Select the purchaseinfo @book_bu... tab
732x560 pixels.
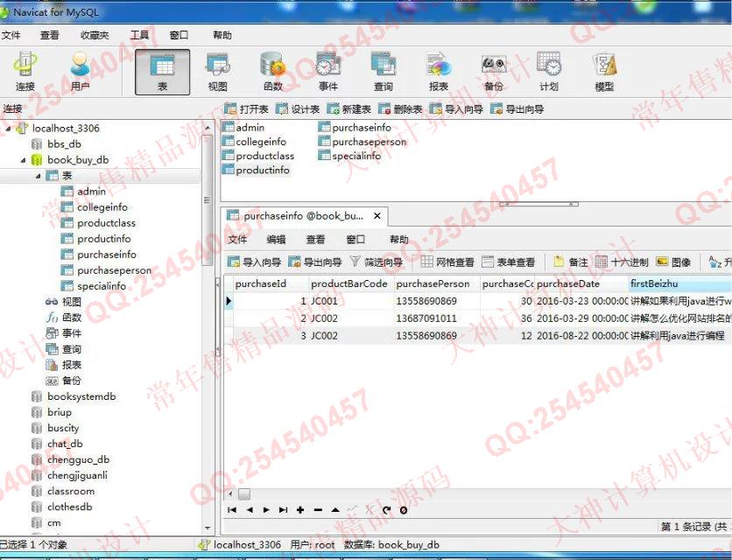pos(302,216)
